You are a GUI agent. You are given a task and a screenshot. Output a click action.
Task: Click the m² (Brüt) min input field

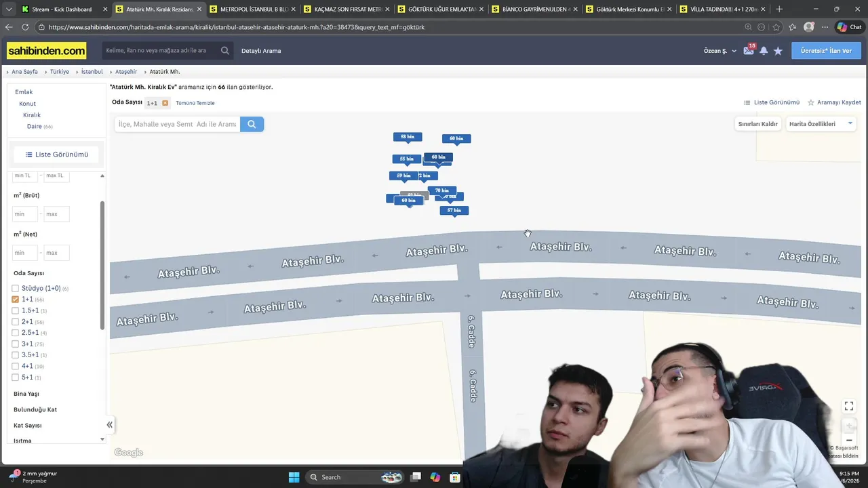point(25,214)
